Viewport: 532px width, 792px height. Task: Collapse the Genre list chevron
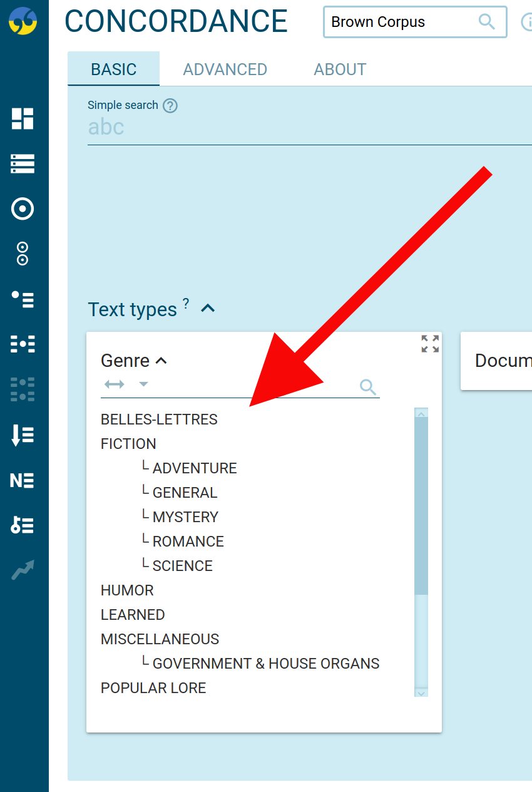pyautogui.click(x=161, y=361)
